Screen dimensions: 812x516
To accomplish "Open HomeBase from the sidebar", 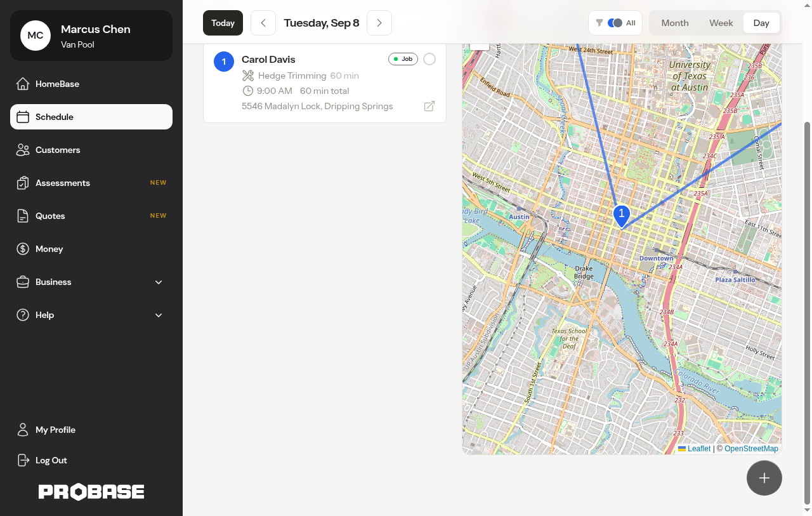I will (91, 84).
